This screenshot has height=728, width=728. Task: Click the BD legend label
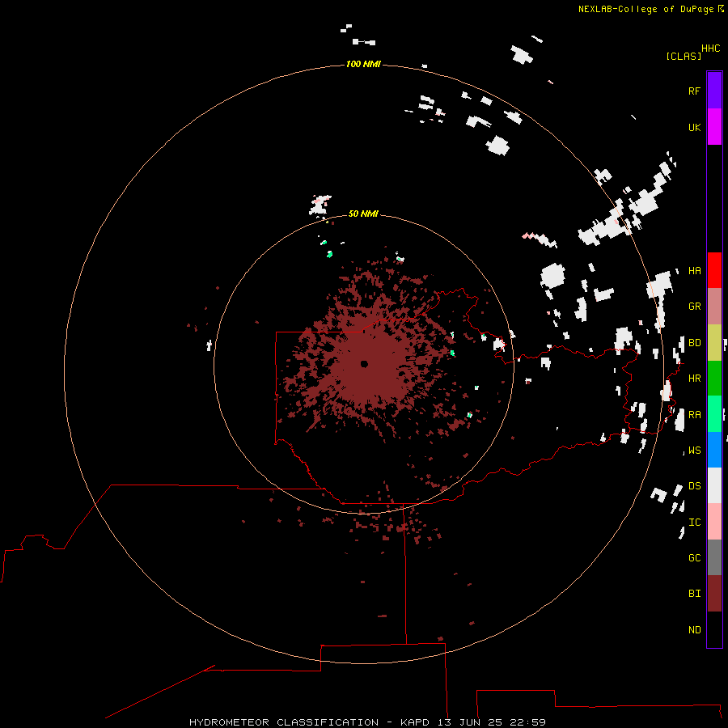click(694, 343)
